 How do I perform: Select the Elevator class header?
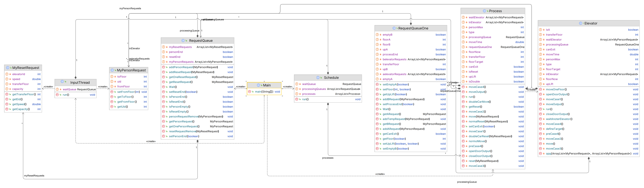(589, 23)
